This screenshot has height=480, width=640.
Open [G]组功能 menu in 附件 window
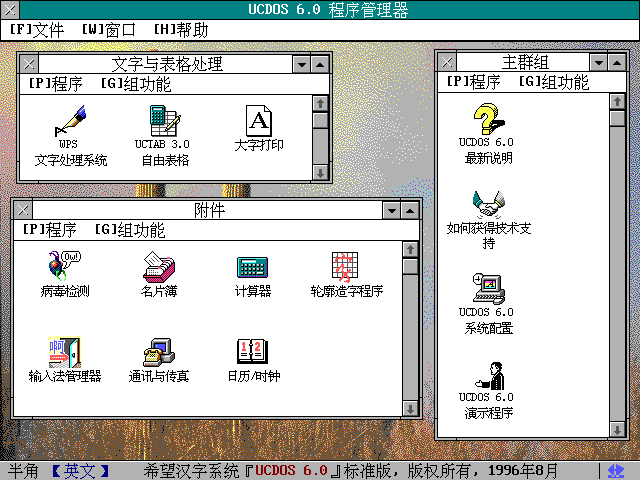(x=130, y=230)
